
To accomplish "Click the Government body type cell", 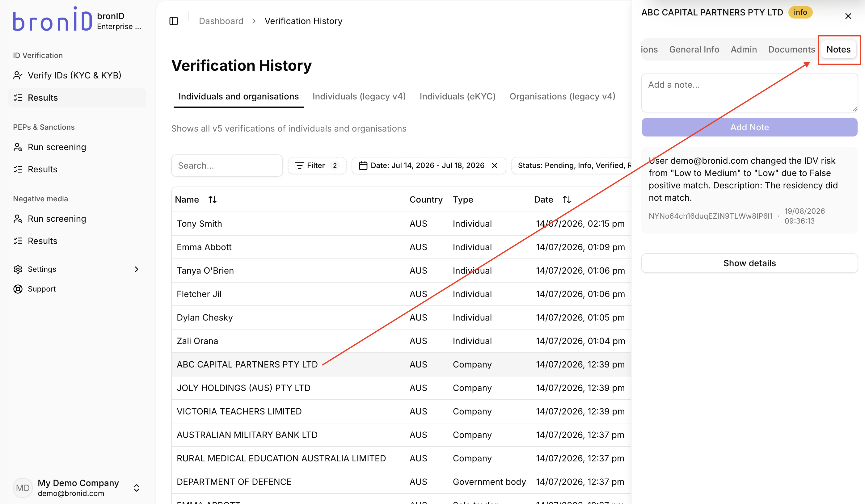I will (x=489, y=482).
